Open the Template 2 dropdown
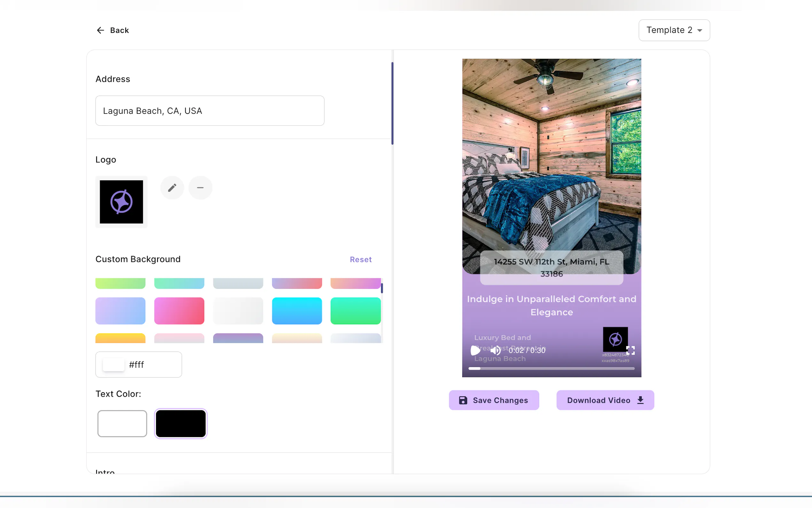Image resolution: width=812 pixels, height=508 pixels. pyautogui.click(x=674, y=30)
